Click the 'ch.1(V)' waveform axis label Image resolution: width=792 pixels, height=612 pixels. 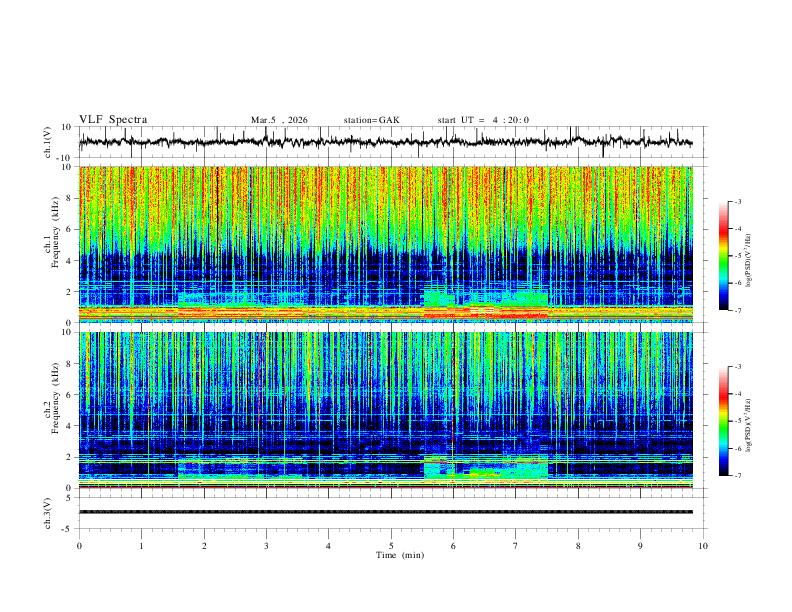click(48, 142)
